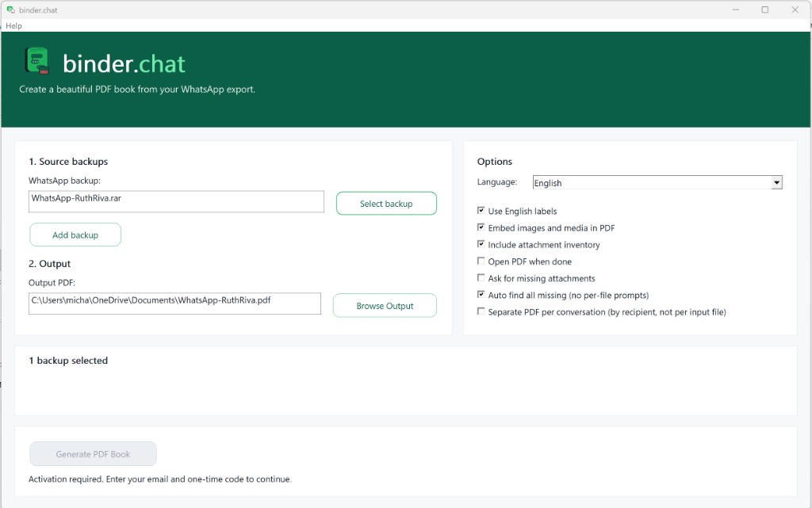Click the Browse Output button
This screenshot has height=508, width=812.
coord(385,306)
